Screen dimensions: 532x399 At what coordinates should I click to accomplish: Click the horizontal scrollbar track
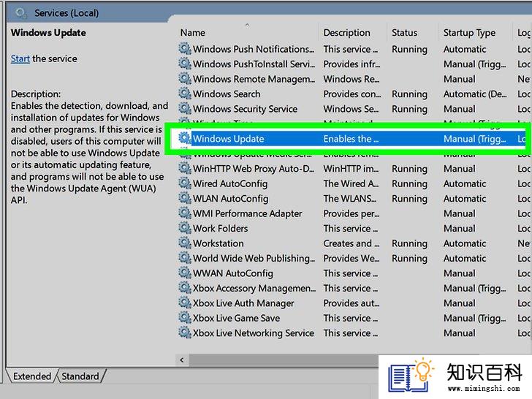pos(284,360)
